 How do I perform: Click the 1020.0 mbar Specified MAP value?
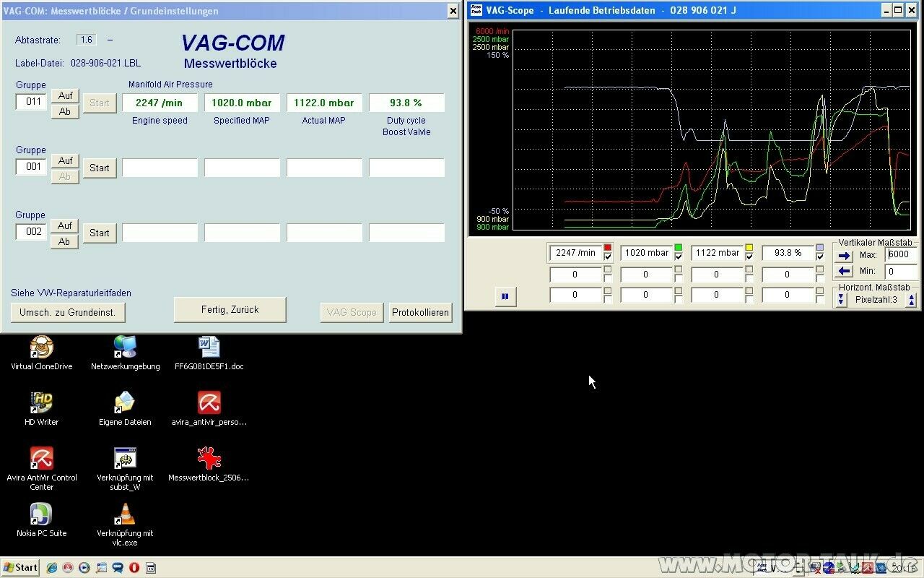242,103
